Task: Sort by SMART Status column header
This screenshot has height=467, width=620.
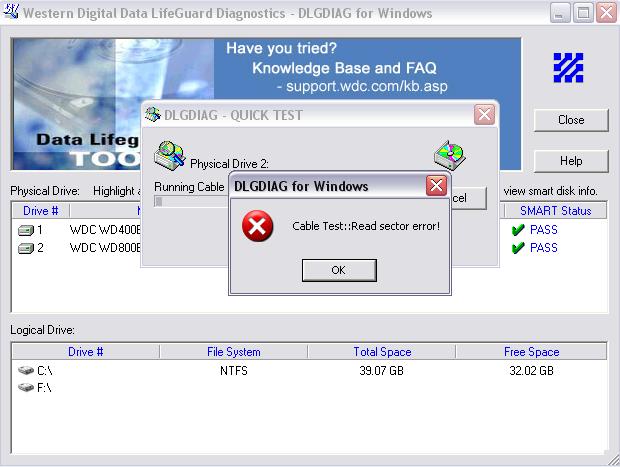Action: (555, 211)
